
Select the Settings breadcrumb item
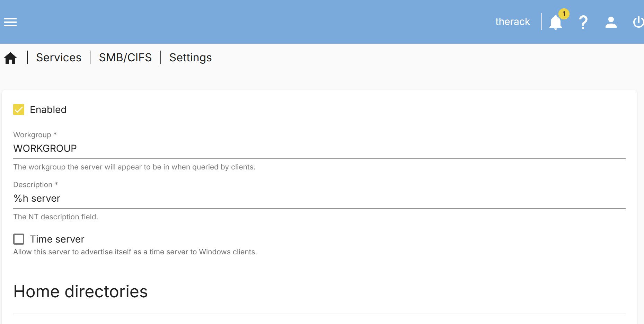pyautogui.click(x=190, y=58)
